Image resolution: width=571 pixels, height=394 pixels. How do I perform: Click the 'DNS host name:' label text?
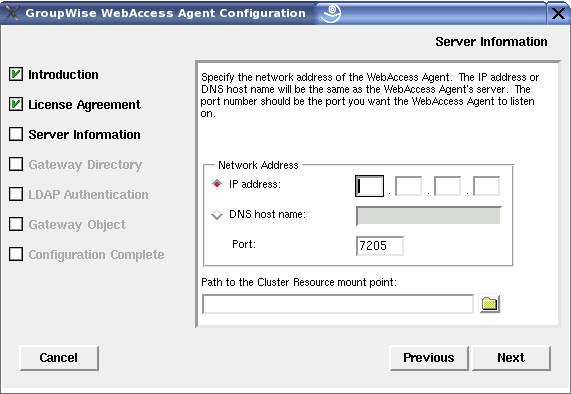coord(268,214)
